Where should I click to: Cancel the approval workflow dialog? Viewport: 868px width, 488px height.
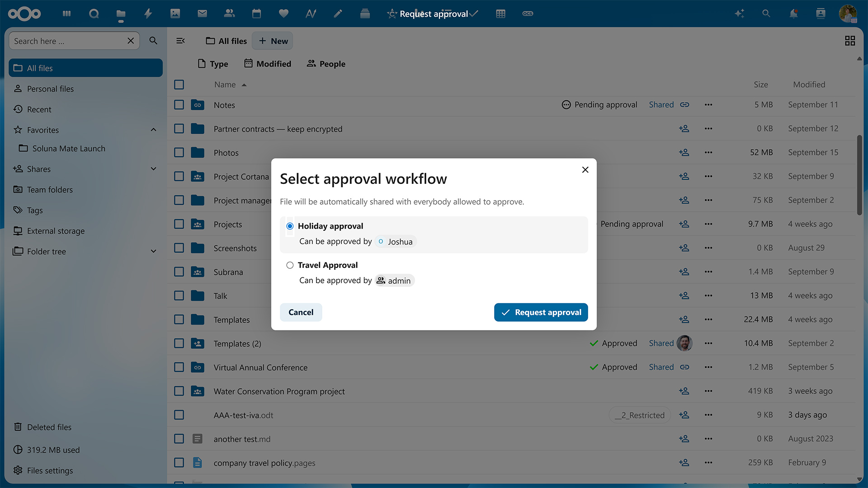[x=301, y=312]
